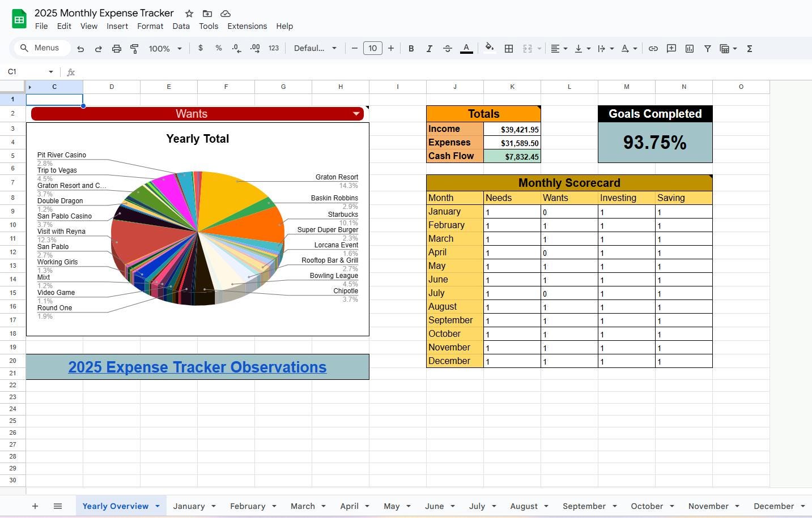This screenshot has width=812, height=518.
Task: Open the text wrapping dropdown
Action: [x=606, y=49]
